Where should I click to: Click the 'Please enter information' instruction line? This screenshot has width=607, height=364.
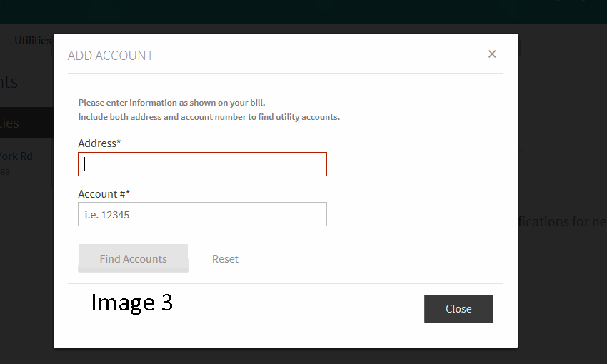point(171,103)
